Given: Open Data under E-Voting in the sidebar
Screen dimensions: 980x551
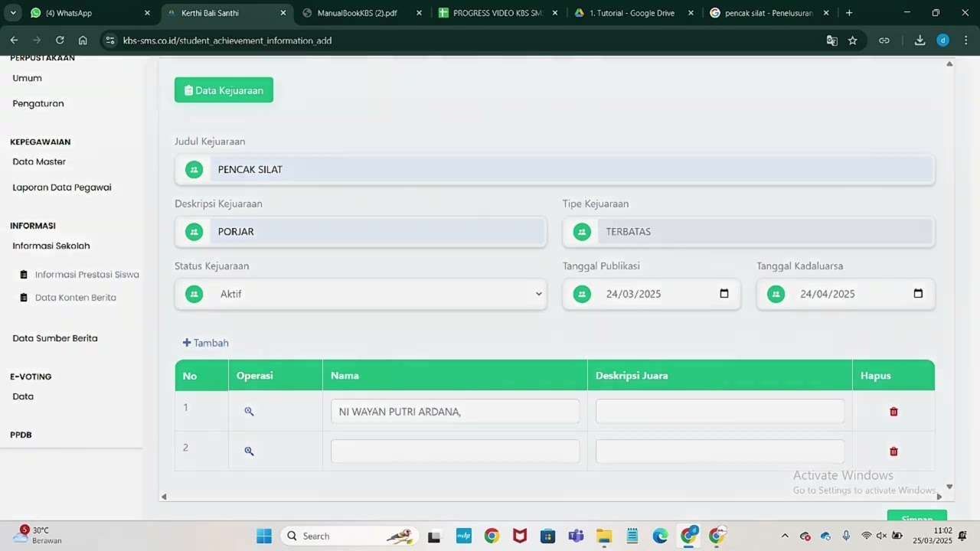Looking at the screenshot, I should pos(23,396).
